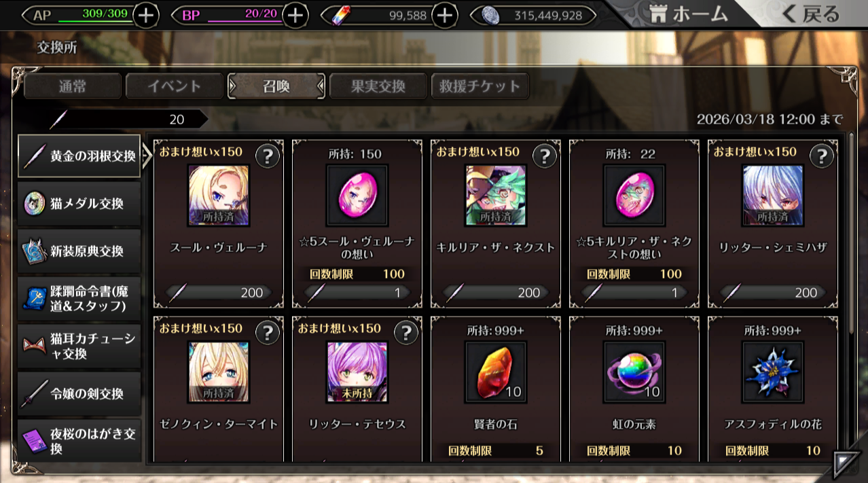The image size is (868, 483).
Task: Select 猫メダル交換 in sidebar
Action: pyautogui.click(x=79, y=204)
